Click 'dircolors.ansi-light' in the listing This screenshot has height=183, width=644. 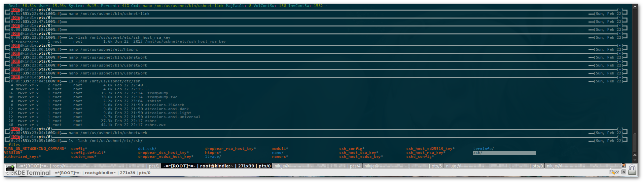click(x=168, y=113)
